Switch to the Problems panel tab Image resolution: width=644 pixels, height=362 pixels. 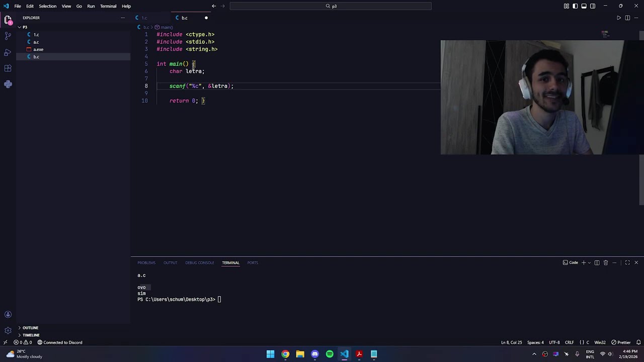coord(146,262)
